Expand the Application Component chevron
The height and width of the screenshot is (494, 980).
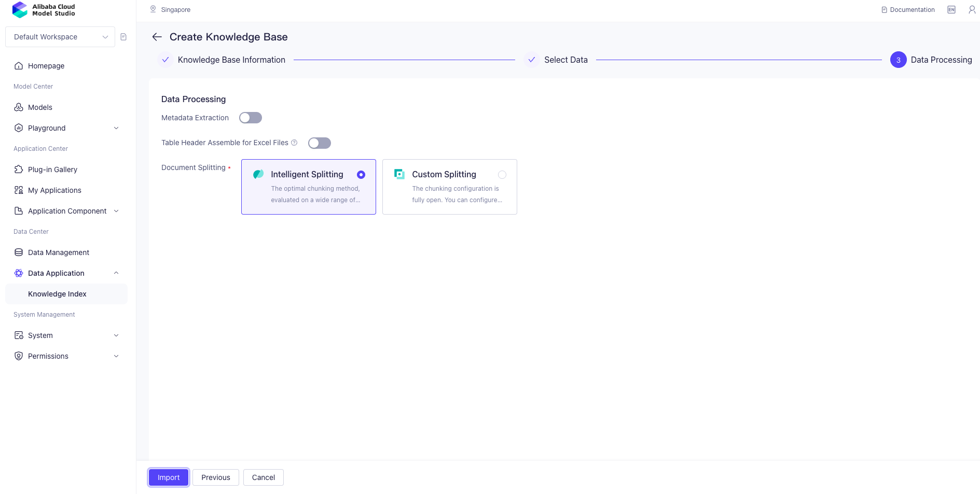point(116,211)
